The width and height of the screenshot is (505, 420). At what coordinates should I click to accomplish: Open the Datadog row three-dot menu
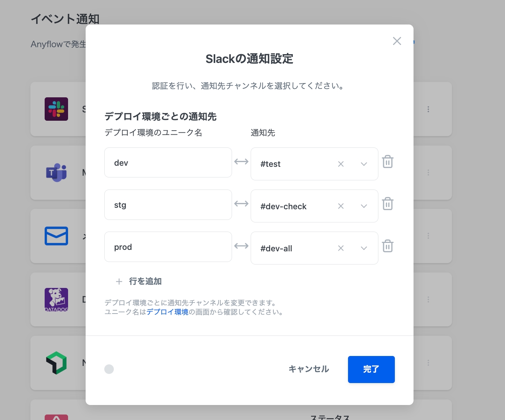(x=428, y=299)
